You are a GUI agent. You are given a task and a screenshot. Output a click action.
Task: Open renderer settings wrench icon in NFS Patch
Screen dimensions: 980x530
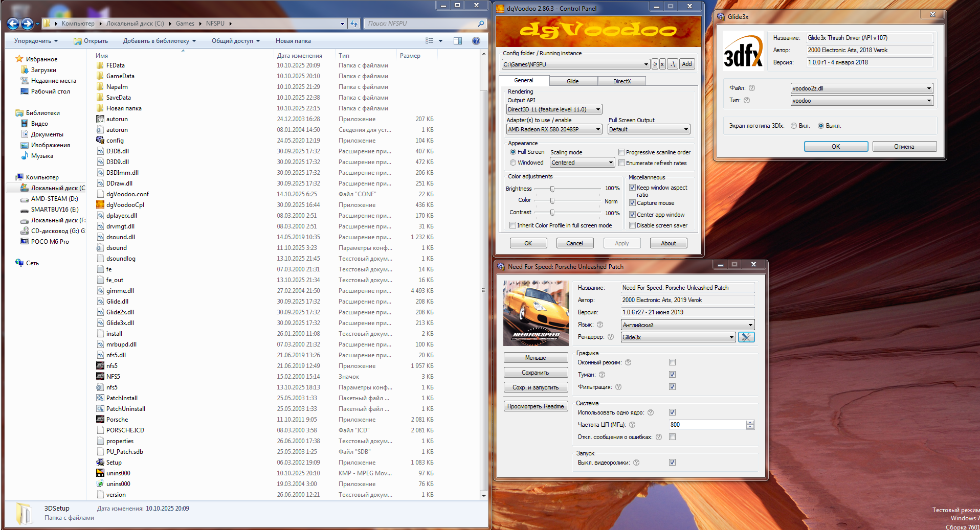746,337
